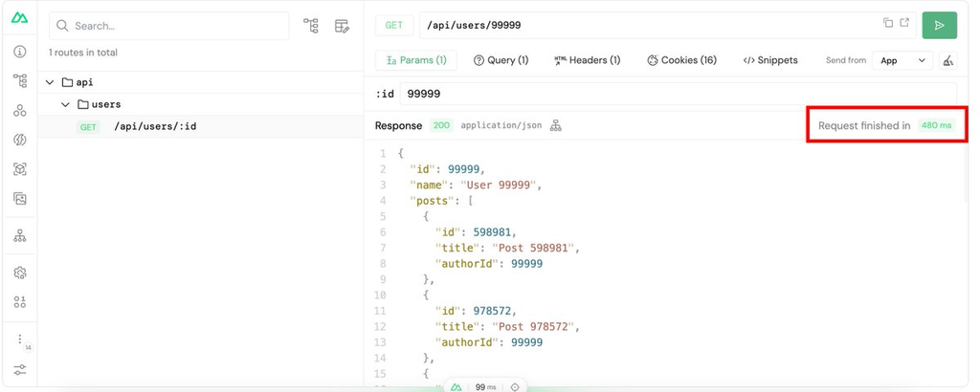The width and height of the screenshot is (980, 392).
Task: Click the "title": "Post 978572" line
Action: tap(507, 326)
